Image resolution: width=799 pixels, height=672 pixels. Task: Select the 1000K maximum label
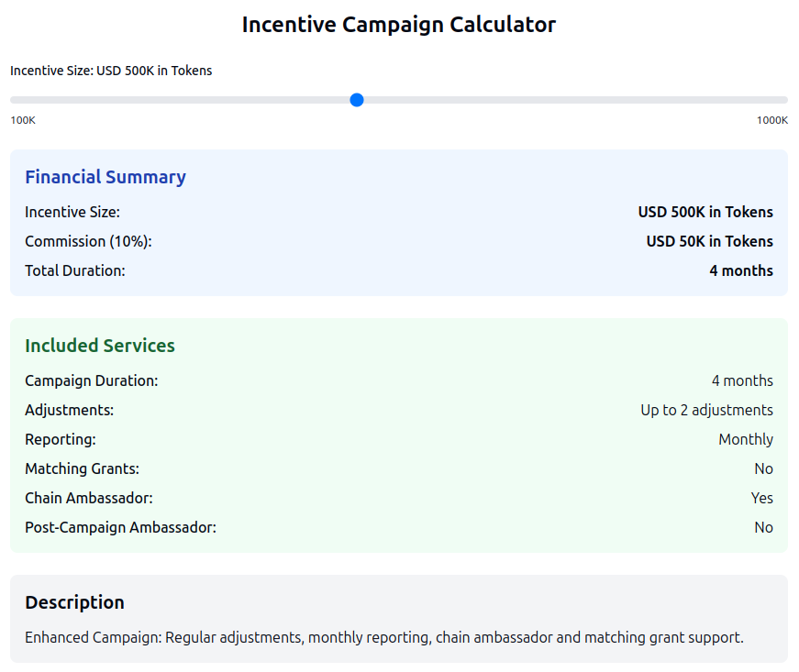[x=773, y=119]
